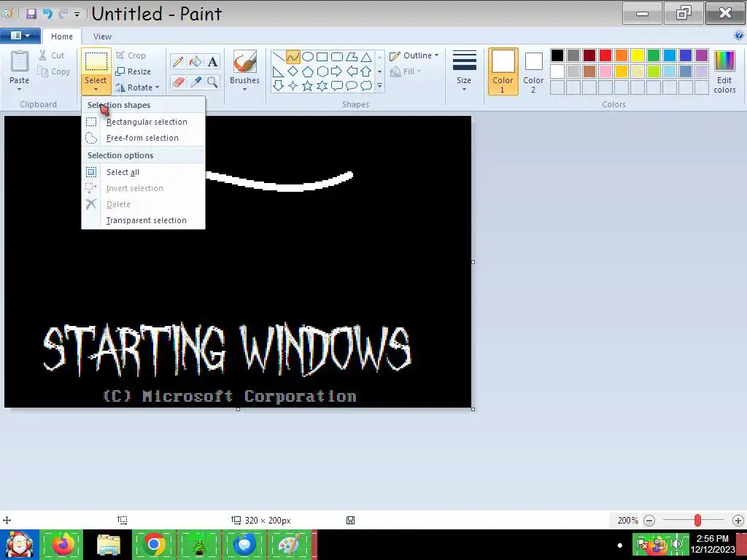This screenshot has width=747, height=560.
Task: Choose the Right arrow shape
Action: click(x=336, y=71)
